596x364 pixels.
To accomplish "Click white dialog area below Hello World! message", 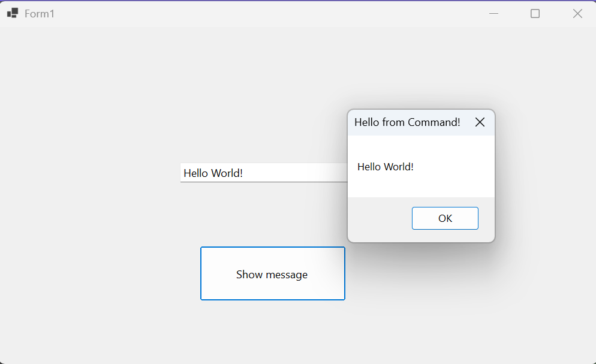I will (x=420, y=186).
